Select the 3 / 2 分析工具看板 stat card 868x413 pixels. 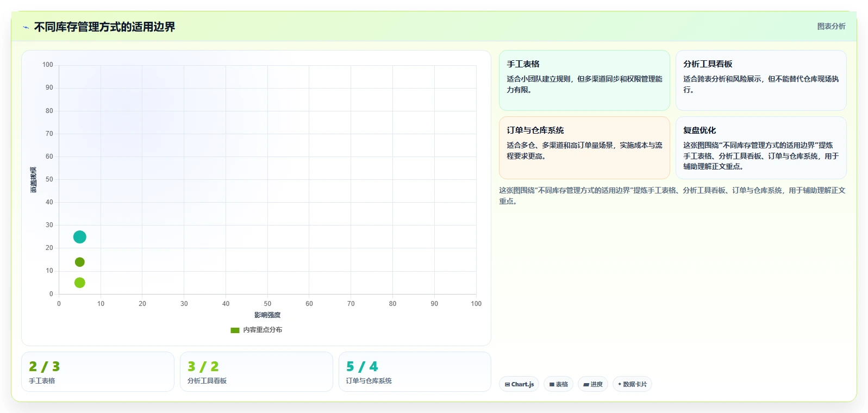coord(257,372)
